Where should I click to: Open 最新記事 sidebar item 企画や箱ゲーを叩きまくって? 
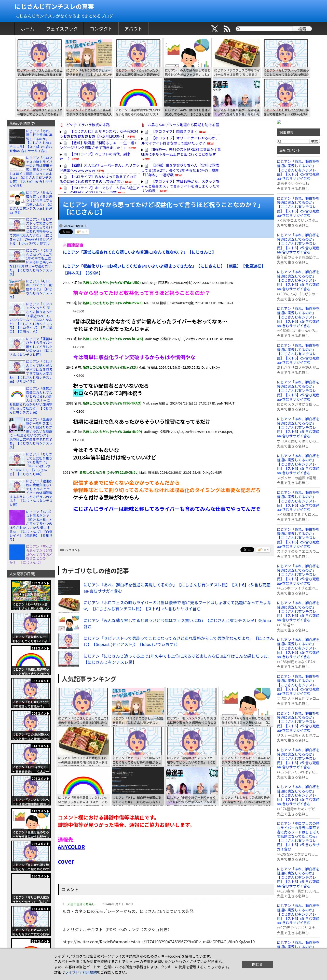31,433
